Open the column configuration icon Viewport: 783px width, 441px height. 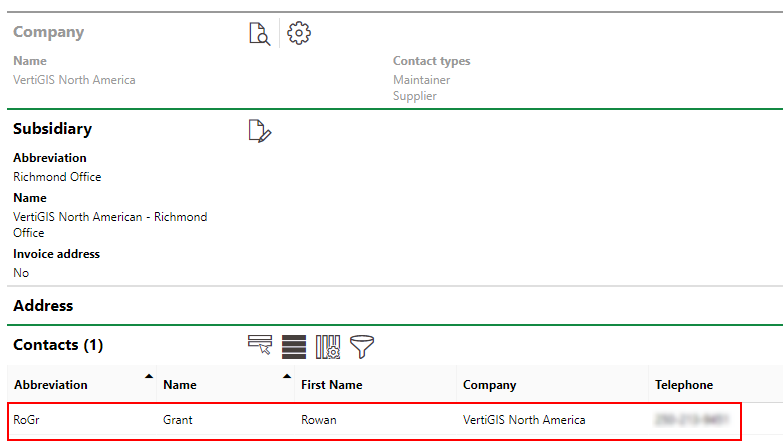328,346
